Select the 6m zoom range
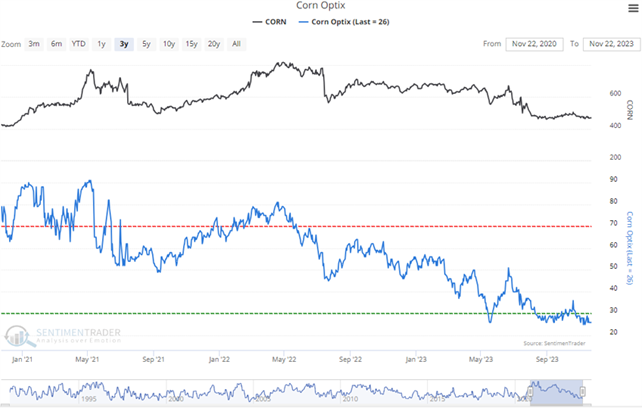 point(57,44)
